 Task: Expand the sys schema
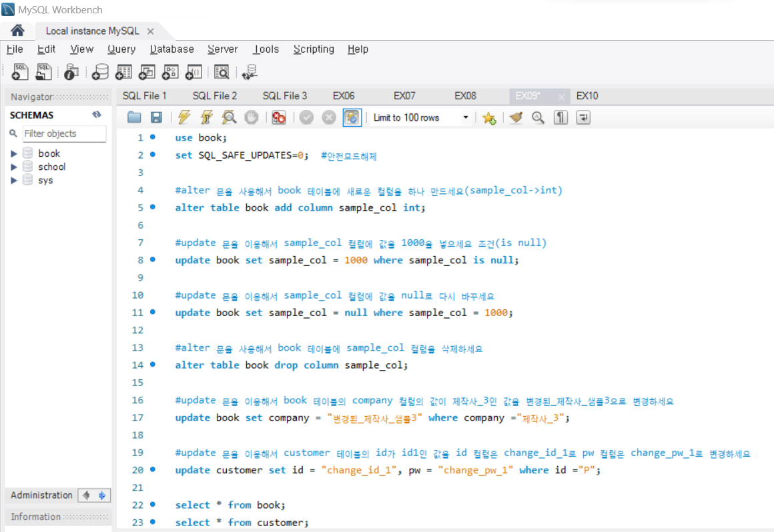pos(14,180)
